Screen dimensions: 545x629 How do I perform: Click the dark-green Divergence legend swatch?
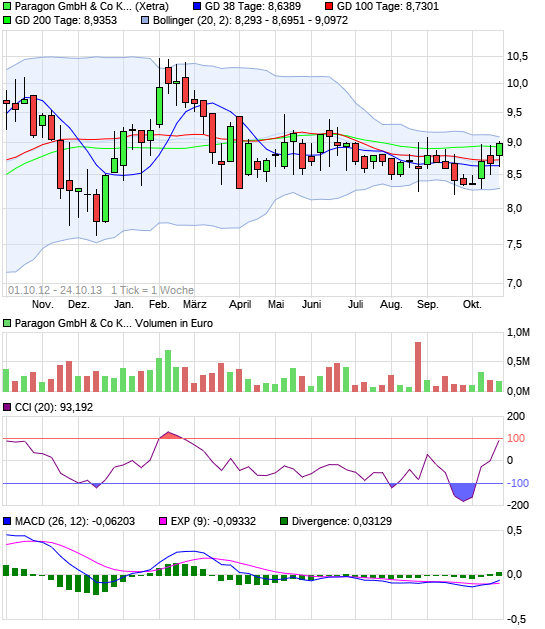click(x=284, y=521)
